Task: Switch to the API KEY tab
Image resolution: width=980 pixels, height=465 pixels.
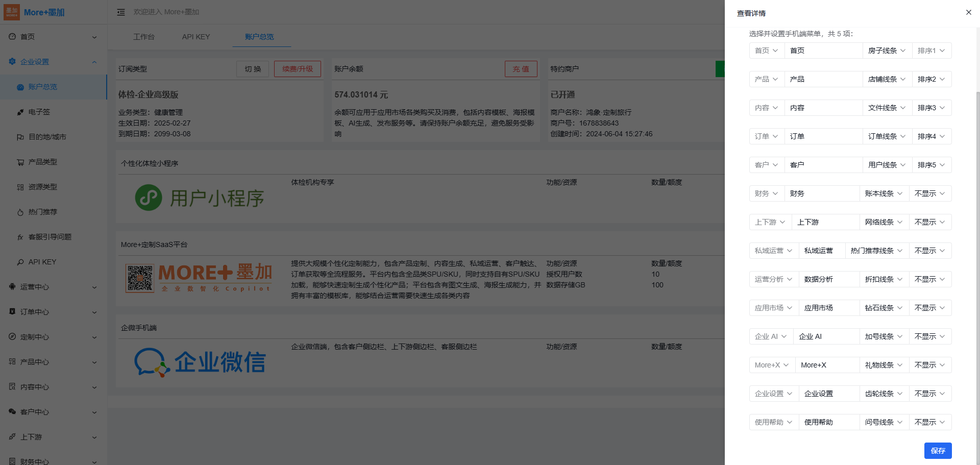Action: click(196, 37)
